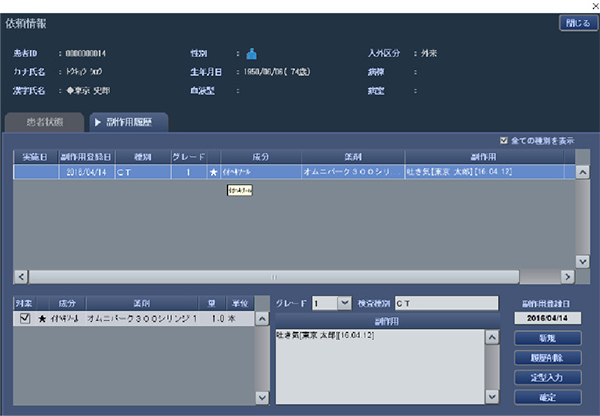Image resolution: width=600 pixels, height=416 pixels.
Task: Click the 検査種別 input field
Action: coord(447,303)
